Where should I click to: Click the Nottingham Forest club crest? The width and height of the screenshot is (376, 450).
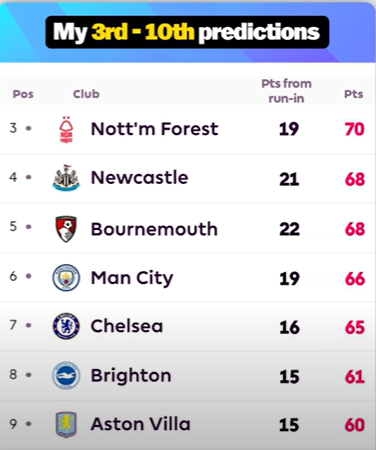tap(66, 130)
